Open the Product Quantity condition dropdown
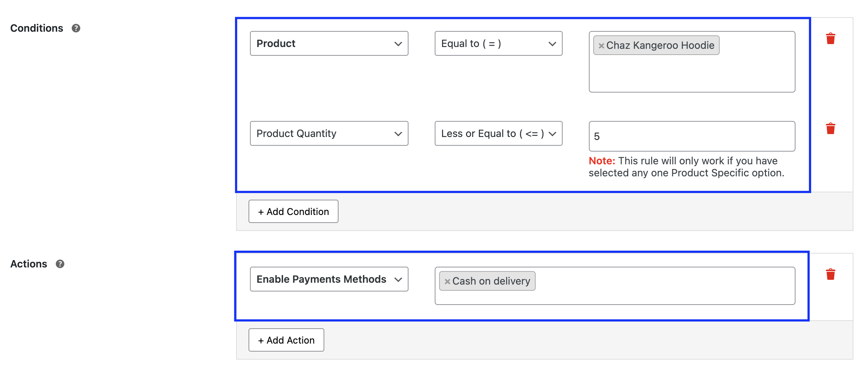 329,133
